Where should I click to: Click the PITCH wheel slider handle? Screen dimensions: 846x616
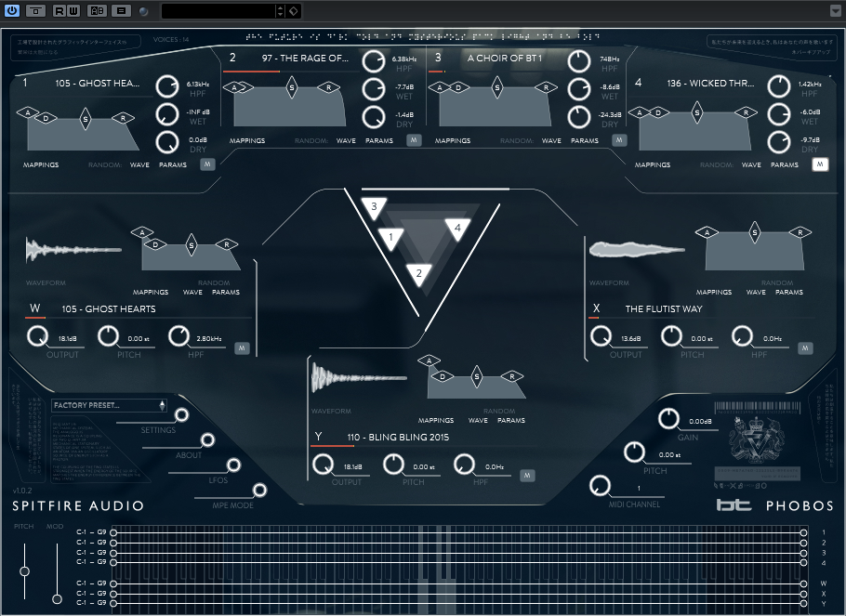(24, 571)
